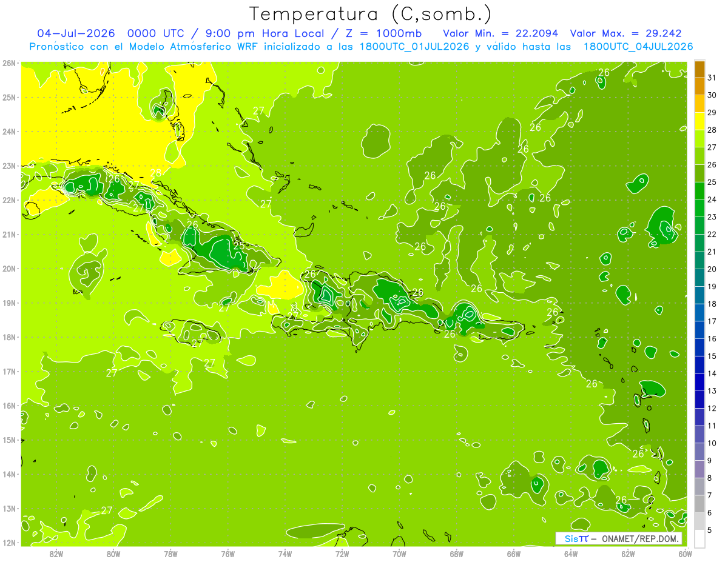The height and width of the screenshot is (562, 728).
Task: Click the 'SisTT - ONAMET/REP.DOM.' credit label
Action: [619, 538]
